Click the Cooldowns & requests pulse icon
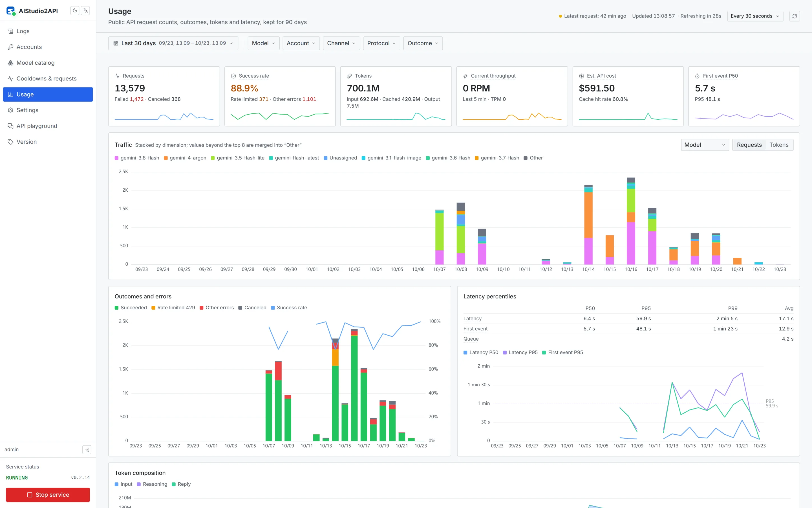Screen dimensions: 812x508 [x=10, y=78]
